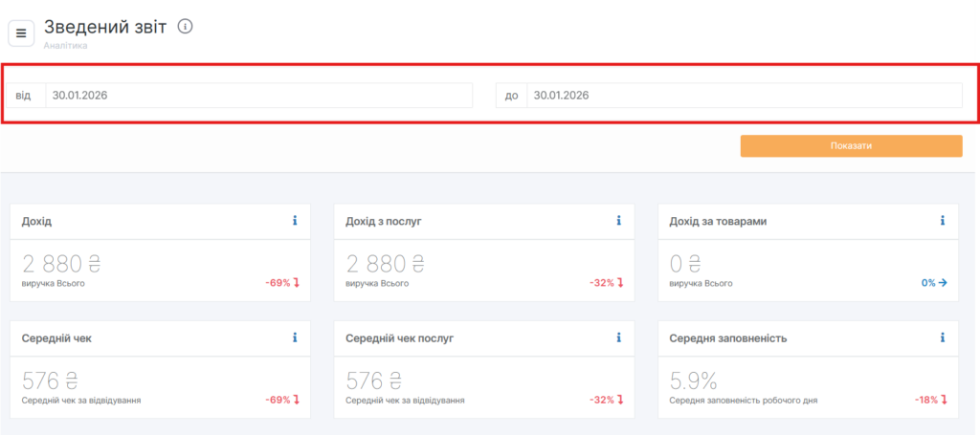The height and width of the screenshot is (435, 980).
Task: Show info for the Дохід card
Action: click(295, 221)
